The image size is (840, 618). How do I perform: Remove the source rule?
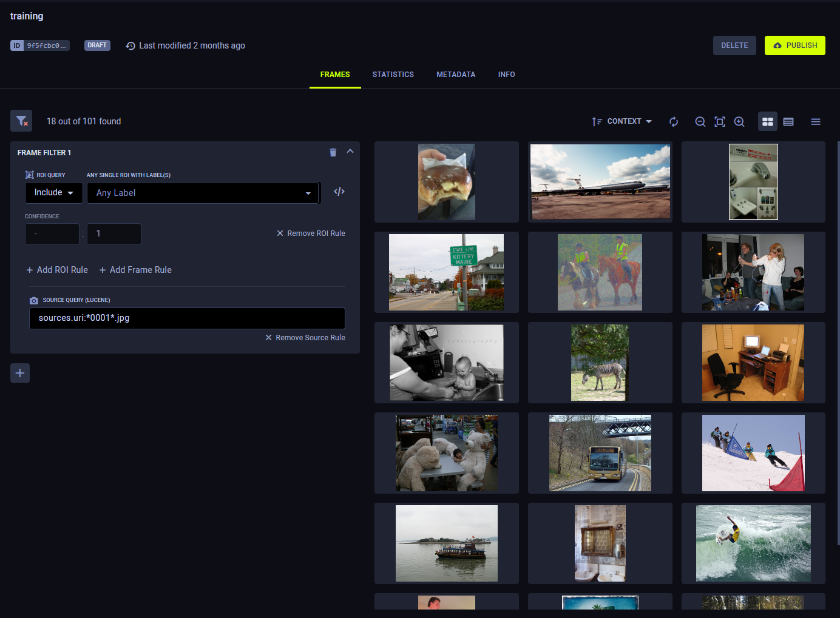[305, 338]
